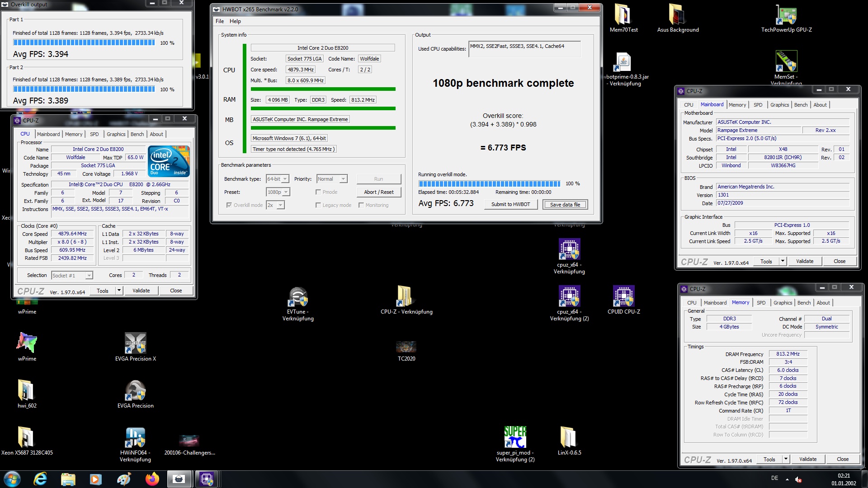Launch HWiNFO64 Verknüpfung shortcut
Viewport: 868px width, 488px height.
click(x=135, y=437)
